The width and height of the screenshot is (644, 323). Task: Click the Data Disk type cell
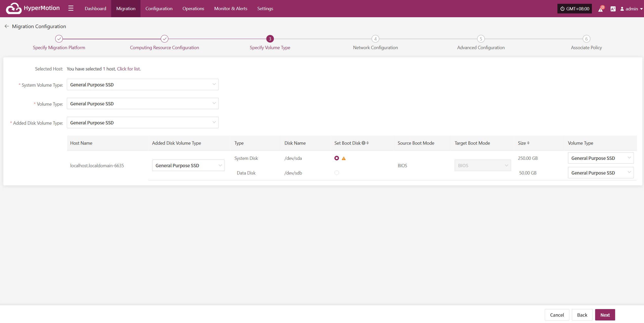246,173
